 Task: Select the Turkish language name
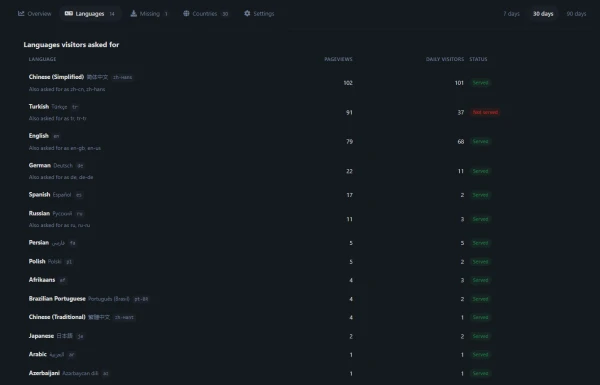click(x=39, y=106)
